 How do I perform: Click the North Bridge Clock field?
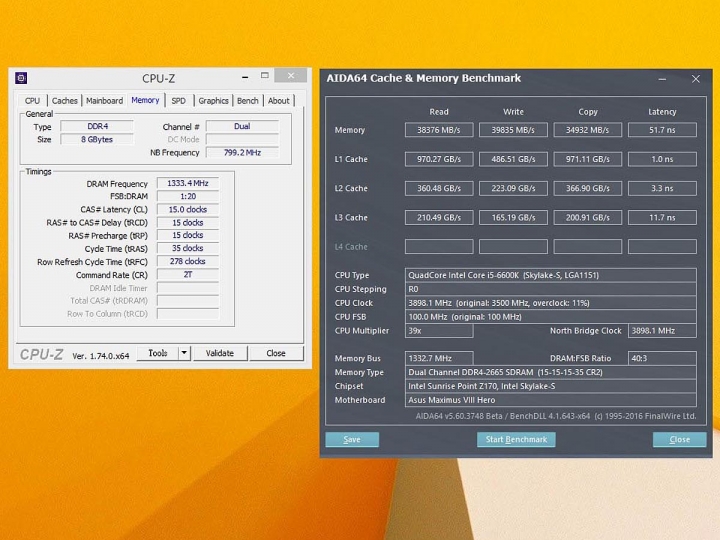(x=662, y=331)
